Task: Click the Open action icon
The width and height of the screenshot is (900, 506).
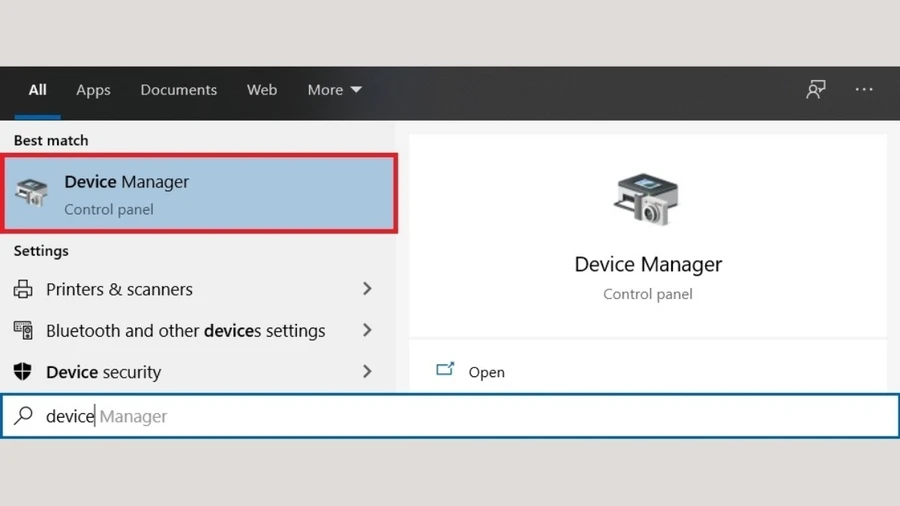Action: coord(445,369)
